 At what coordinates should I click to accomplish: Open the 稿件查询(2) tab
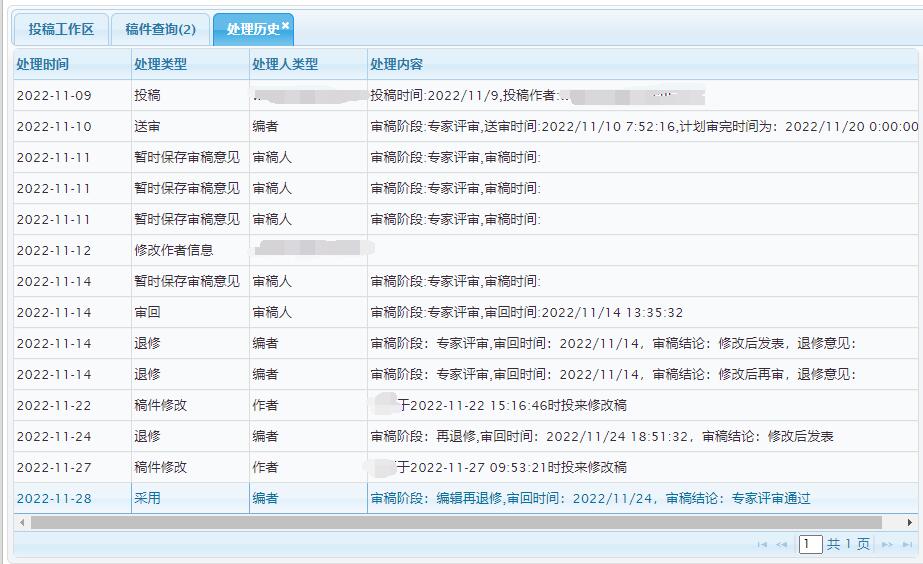tap(160, 30)
